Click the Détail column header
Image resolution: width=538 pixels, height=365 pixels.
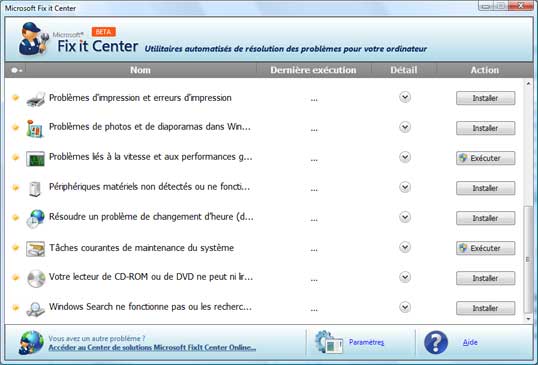coord(404,70)
